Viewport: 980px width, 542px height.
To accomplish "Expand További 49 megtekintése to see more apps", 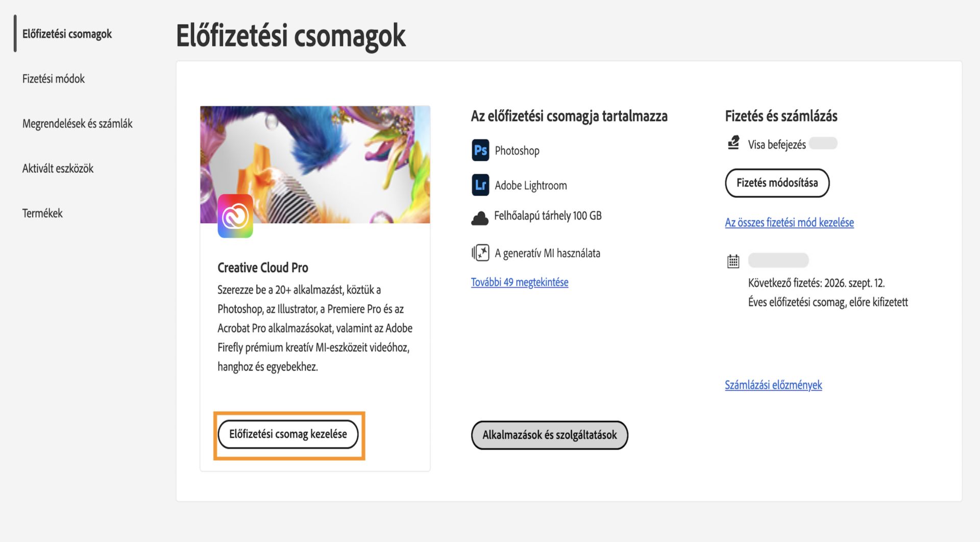I will click(x=519, y=281).
